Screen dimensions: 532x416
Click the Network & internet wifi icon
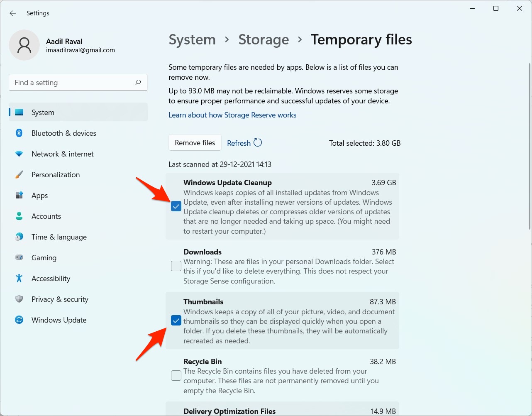pos(19,154)
